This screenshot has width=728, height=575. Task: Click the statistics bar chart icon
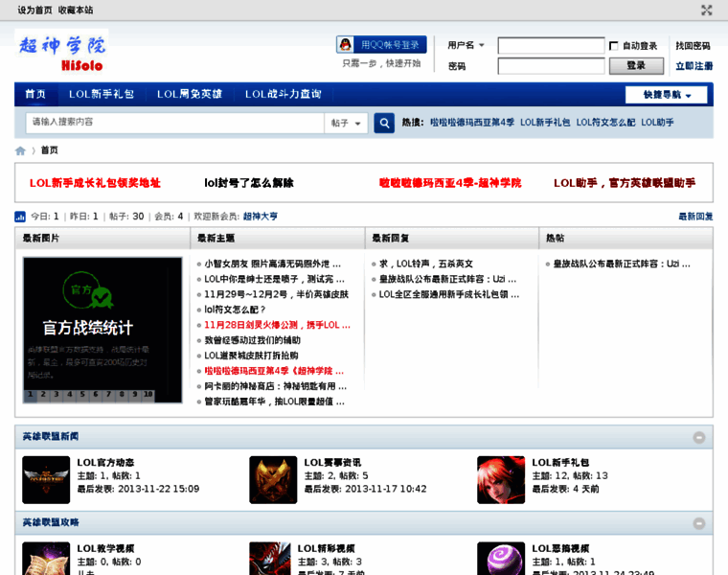[20, 217]
